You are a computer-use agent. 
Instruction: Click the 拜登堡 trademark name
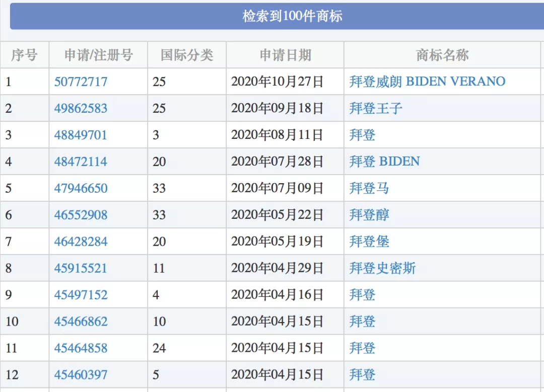tap(369, 242)
